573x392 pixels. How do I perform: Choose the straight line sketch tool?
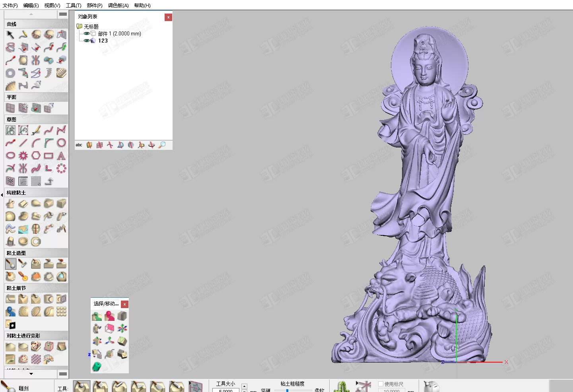[23, 143]
